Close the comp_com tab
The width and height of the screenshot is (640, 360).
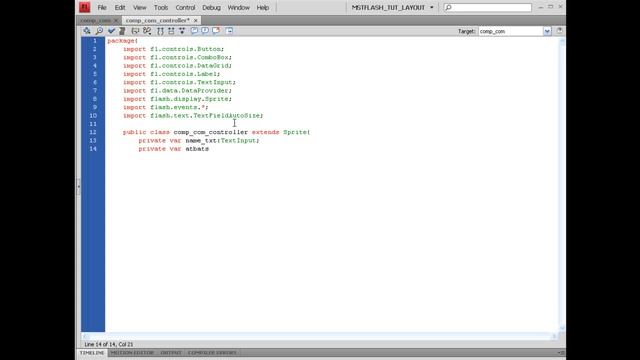click(116, 20)
